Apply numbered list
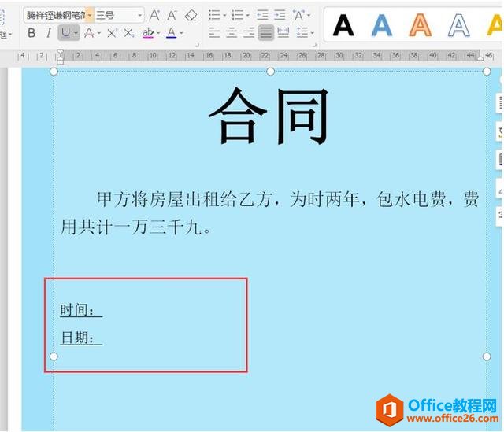Viewport: 504px width, 432px height. pyautogui.click(x=238, y=15)
